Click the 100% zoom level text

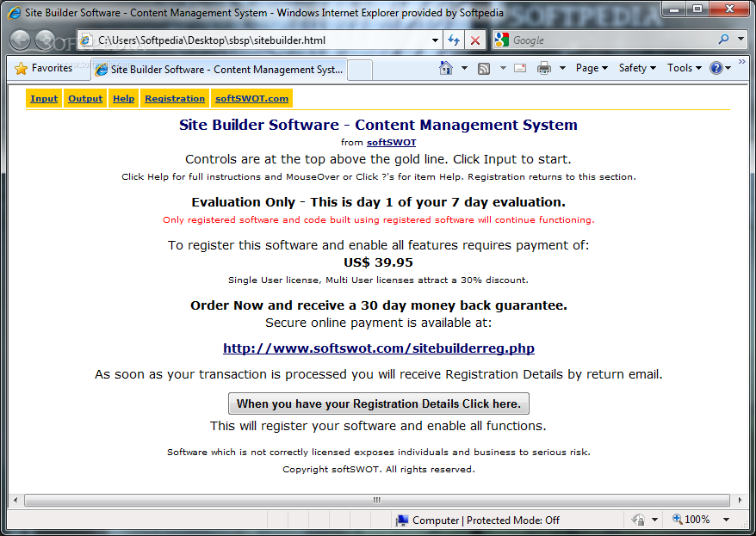click(697, 520)
